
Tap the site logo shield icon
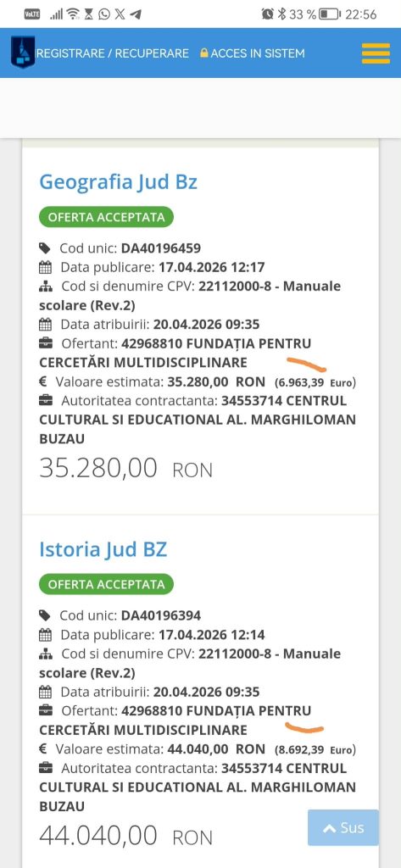[23, 52]
